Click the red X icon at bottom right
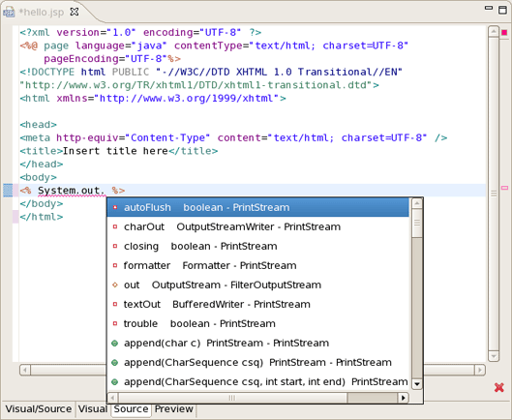The image size is (512, 420). click(x=499, y=388)
